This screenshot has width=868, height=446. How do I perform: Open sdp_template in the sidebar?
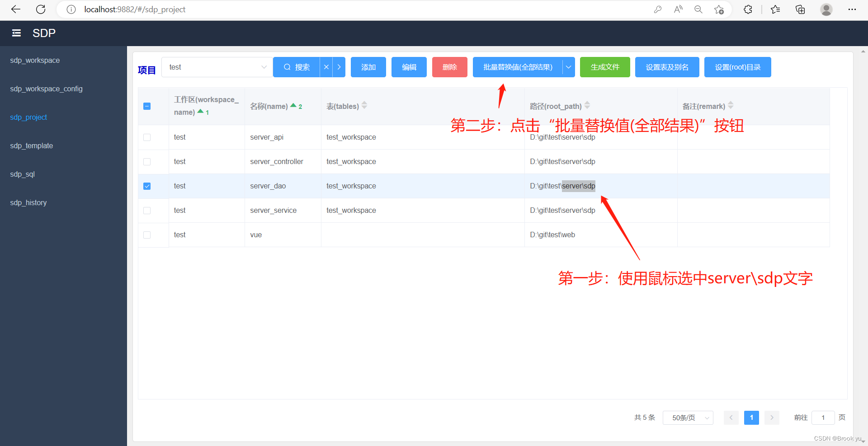tap(32, 146)
